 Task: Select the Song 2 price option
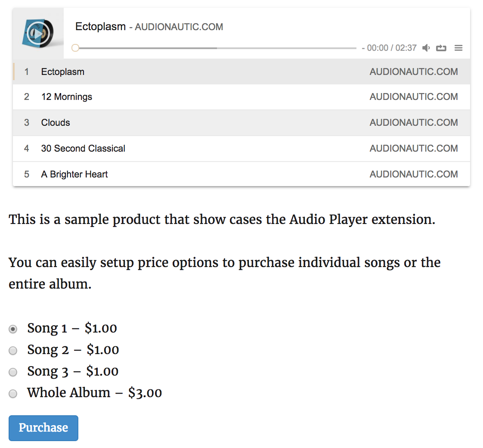coord(13,350)
